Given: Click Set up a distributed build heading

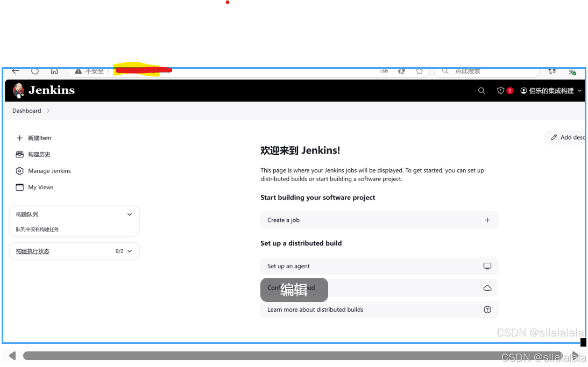Looking at the screenshot, I should click(301, 243).
